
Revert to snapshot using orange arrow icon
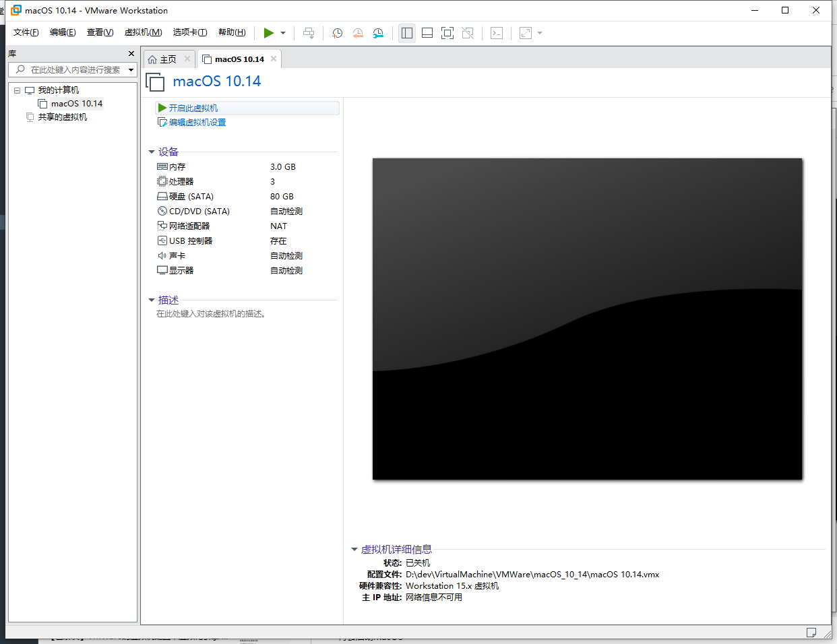[358, 33]
